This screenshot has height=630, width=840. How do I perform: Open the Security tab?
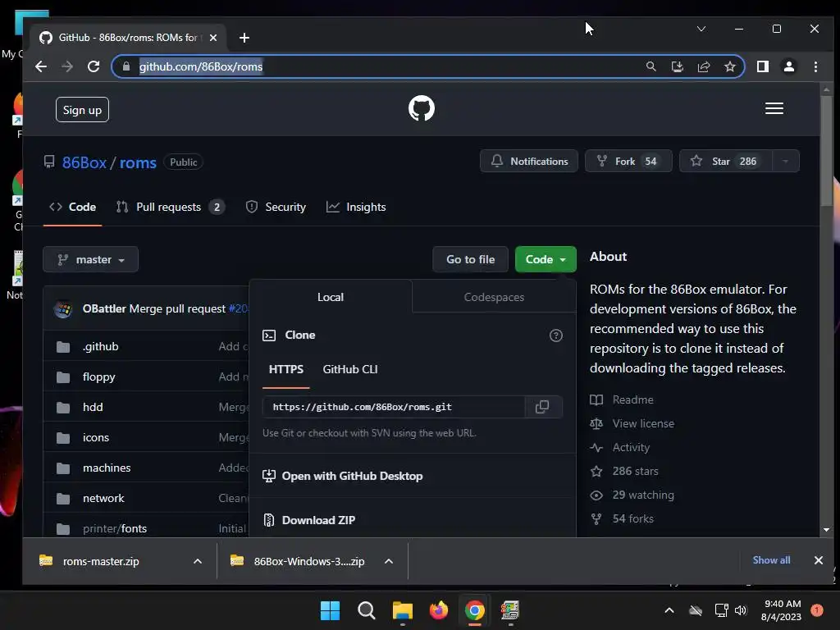click(x=276, y=208)
